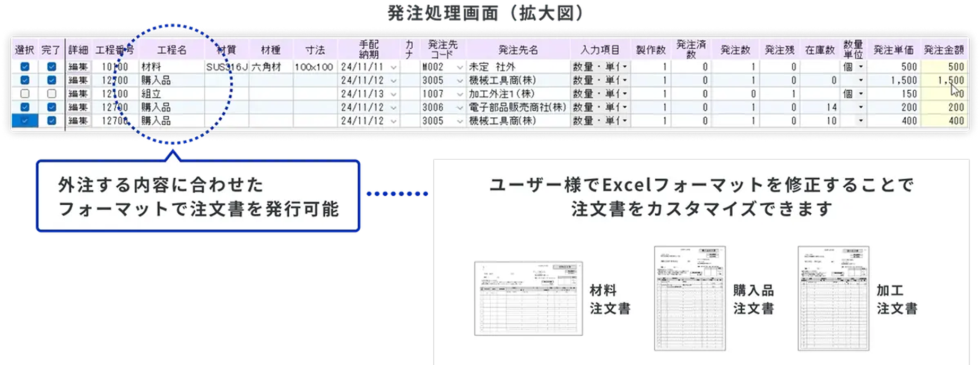Viewport: 980px width, 365px height.
Task: Click the 材料注文書 document thumbnail
Action: (528, 298)
